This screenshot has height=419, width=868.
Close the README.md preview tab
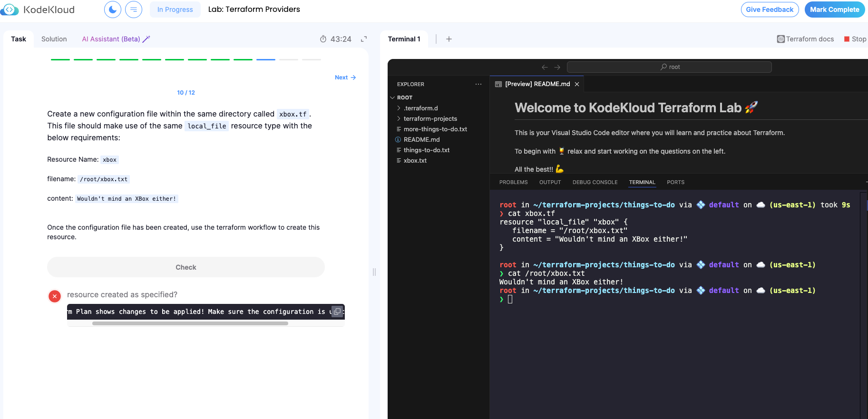577,84
